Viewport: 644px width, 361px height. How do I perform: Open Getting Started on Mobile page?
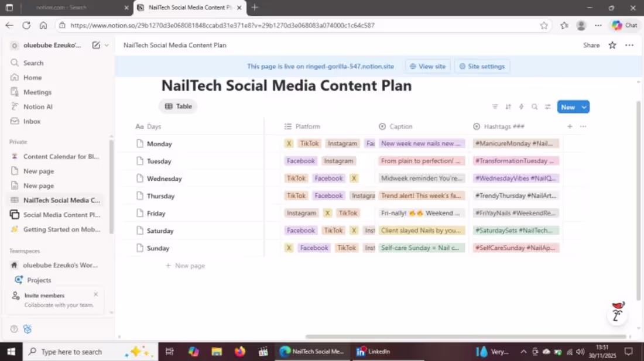pos(61,229)
